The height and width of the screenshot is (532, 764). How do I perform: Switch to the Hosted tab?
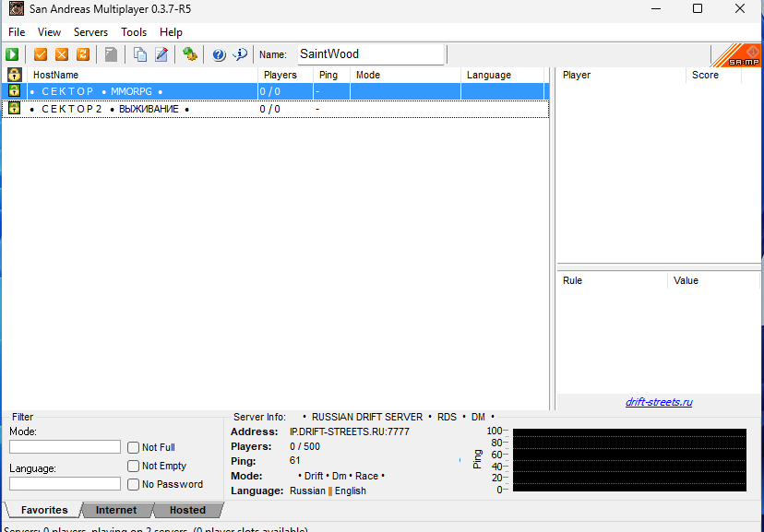(187, 510)
